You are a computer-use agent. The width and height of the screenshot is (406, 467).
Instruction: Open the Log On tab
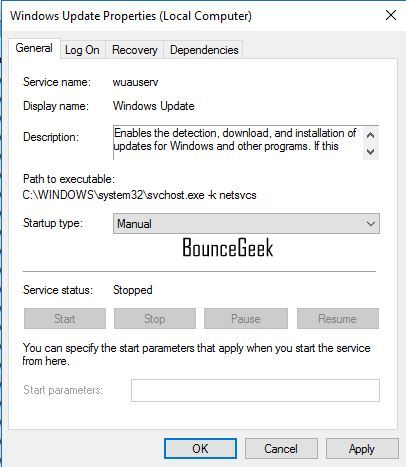point(83,50)
